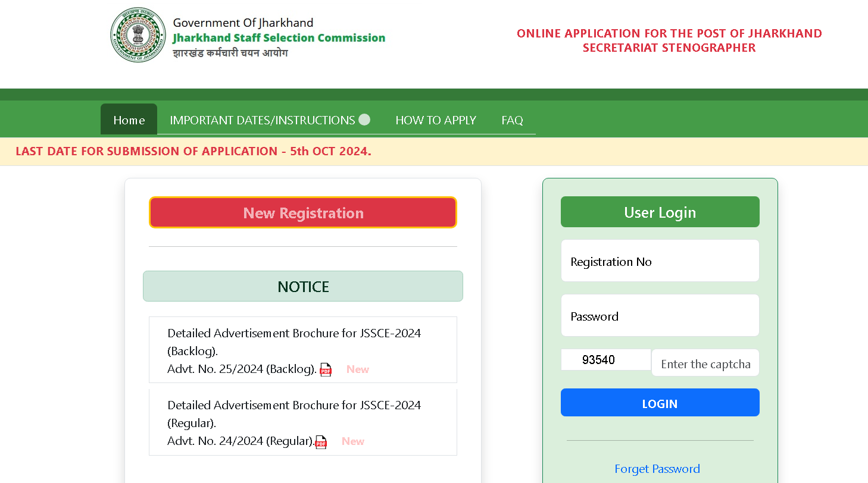Click New label beside Advt. No. 24/2024
Viewport: 868px width, 483px height.
353,441
